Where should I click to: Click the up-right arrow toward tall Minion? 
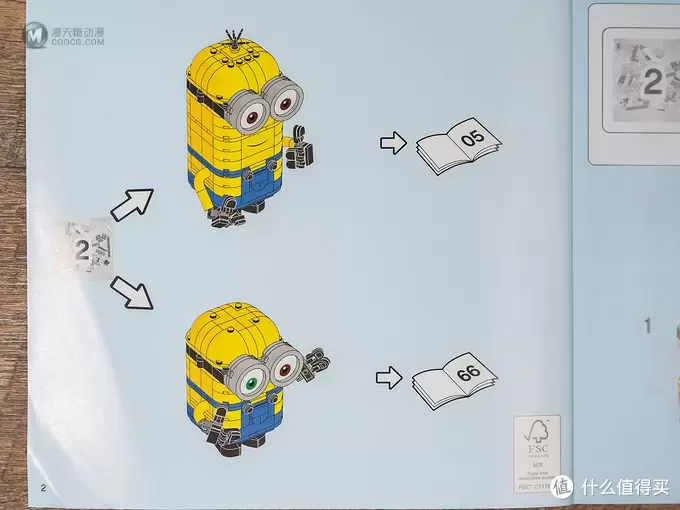(x=132, y=205)
